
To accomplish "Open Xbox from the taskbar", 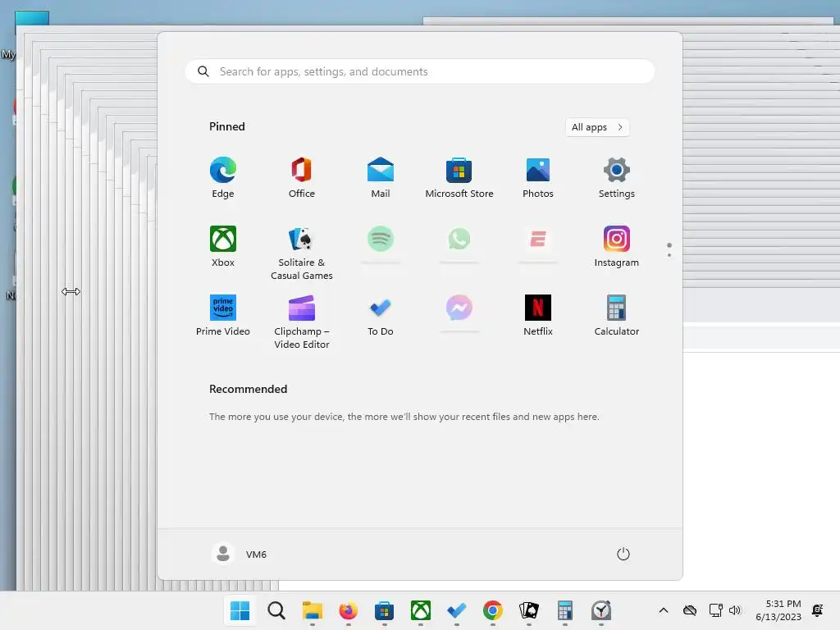I will point(421,610).
